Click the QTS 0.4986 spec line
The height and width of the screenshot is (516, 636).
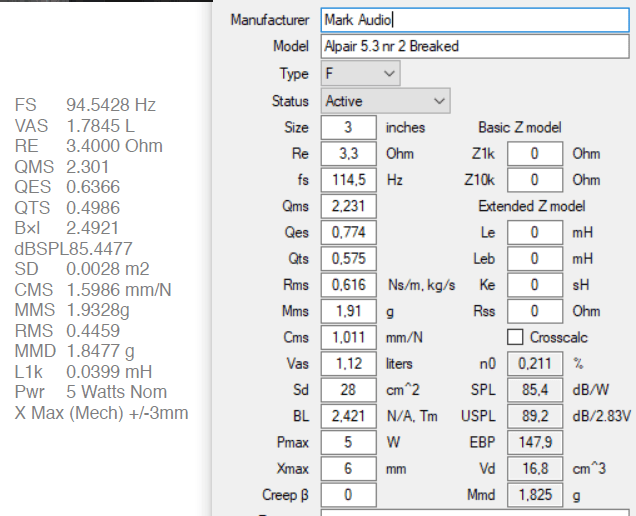(67, 208)
